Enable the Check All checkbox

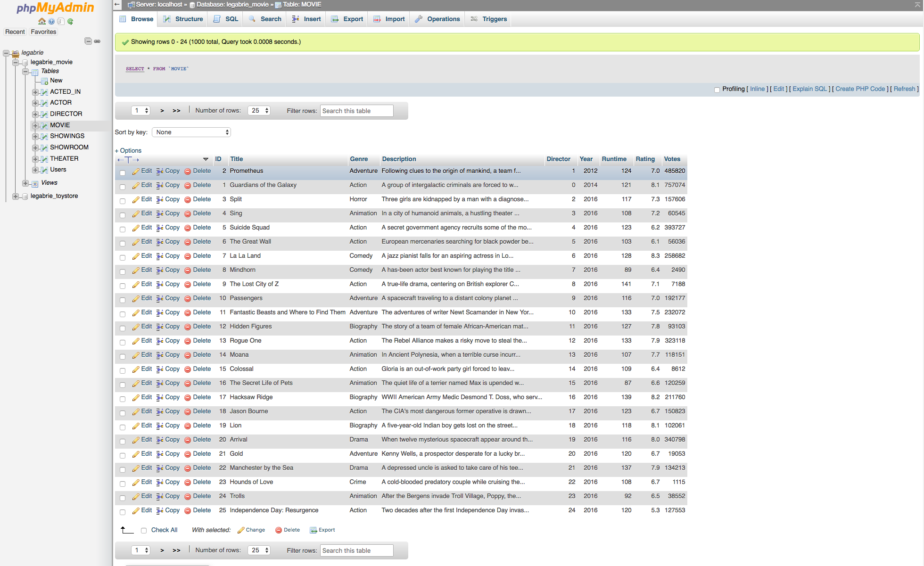tap(144, 530)
